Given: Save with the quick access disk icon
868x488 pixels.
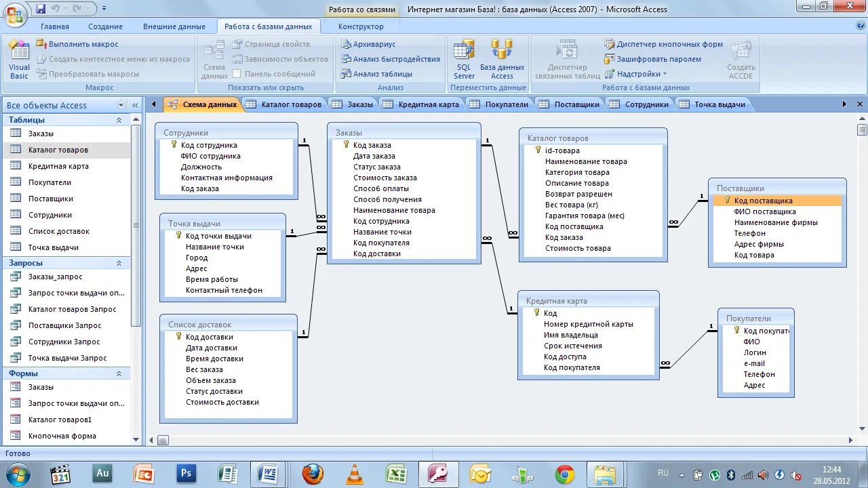Looking at the screenshot, I should click(x=41, y=9).
